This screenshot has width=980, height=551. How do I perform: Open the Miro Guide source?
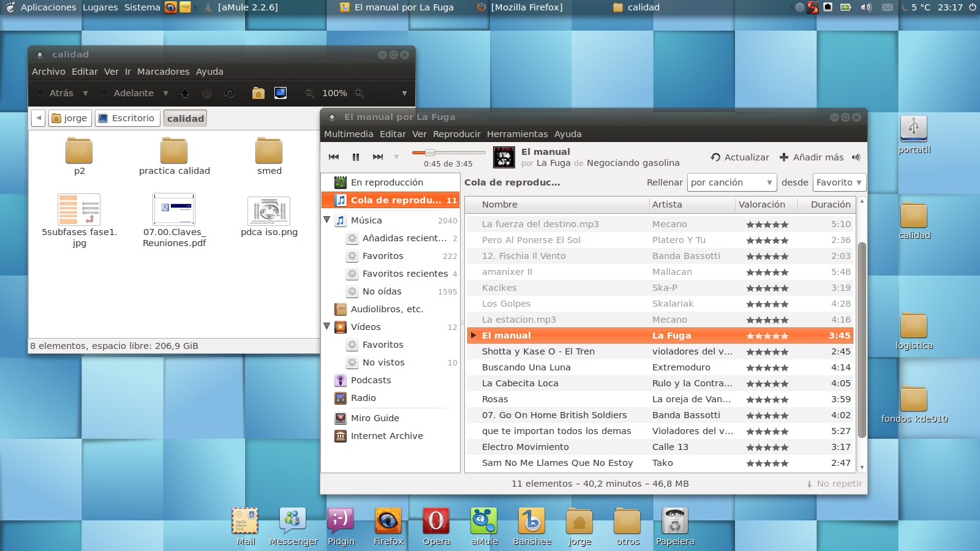coord(375,418)
